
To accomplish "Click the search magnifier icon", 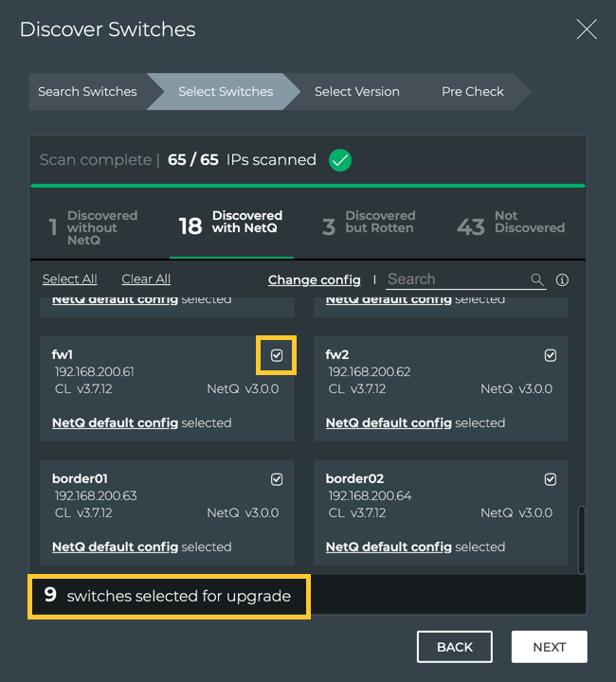I will pos(537,279).
